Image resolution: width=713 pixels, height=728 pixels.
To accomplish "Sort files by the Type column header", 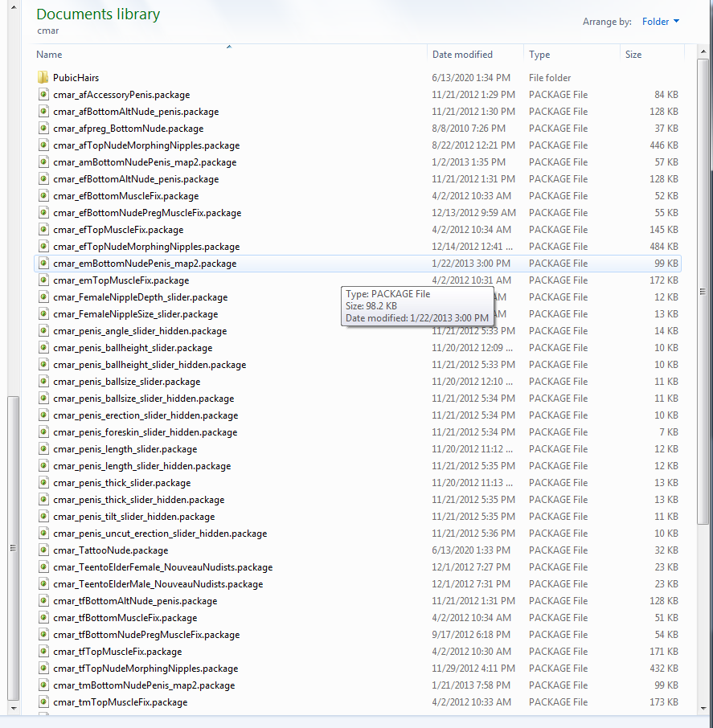I will click(x=572, y=55).
